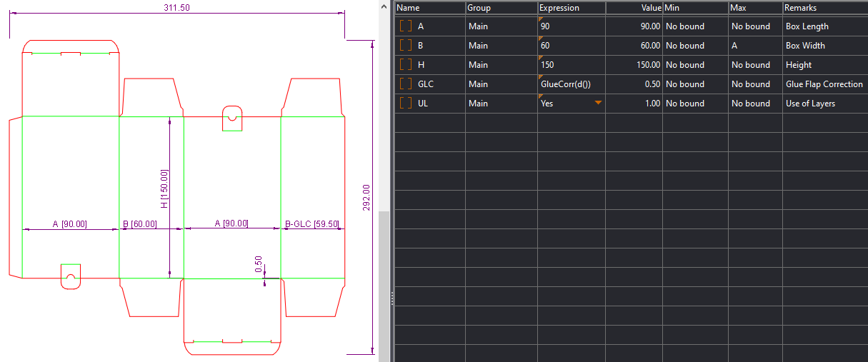The width and height of the screenshot is (868, 362).
Task: Edit the expression cell containing 90
Action: [x=571, y=26]
